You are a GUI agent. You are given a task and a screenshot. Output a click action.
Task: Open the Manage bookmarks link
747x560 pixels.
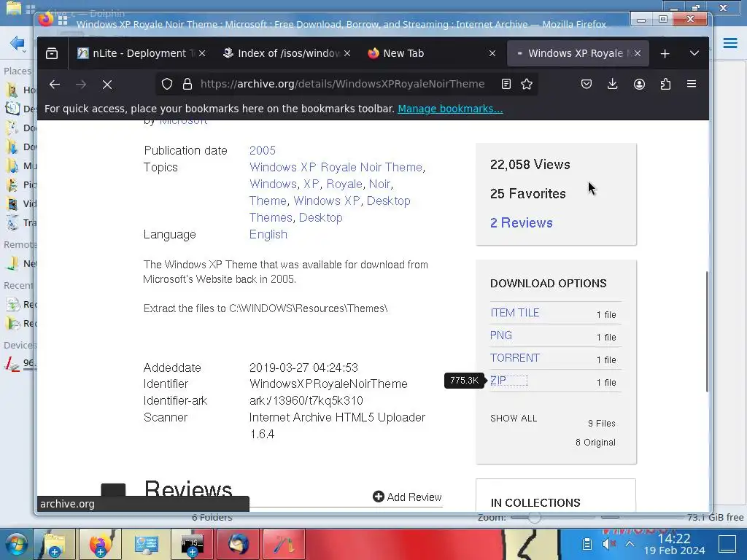(450, 109)
